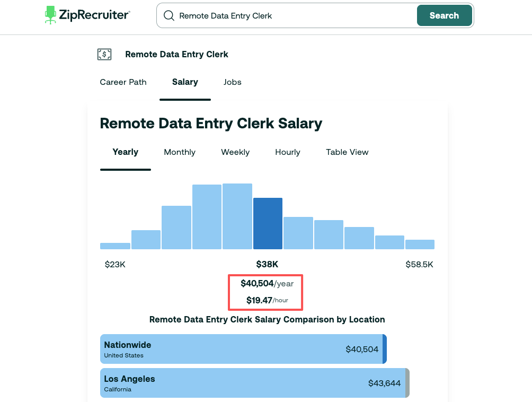The image size is (532, 402).
Task: Switch to Monthly salary view
Action: 179,152
